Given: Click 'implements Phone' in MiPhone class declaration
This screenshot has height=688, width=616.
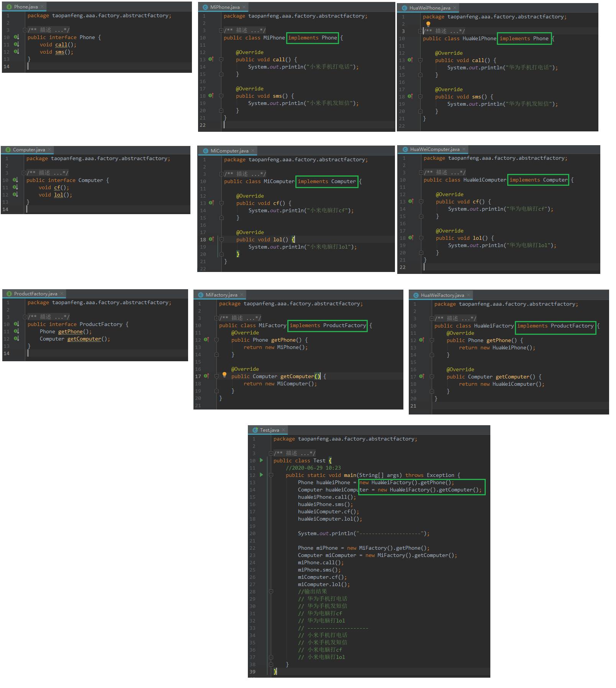Looking at the screenshot, I should (313, 38).
